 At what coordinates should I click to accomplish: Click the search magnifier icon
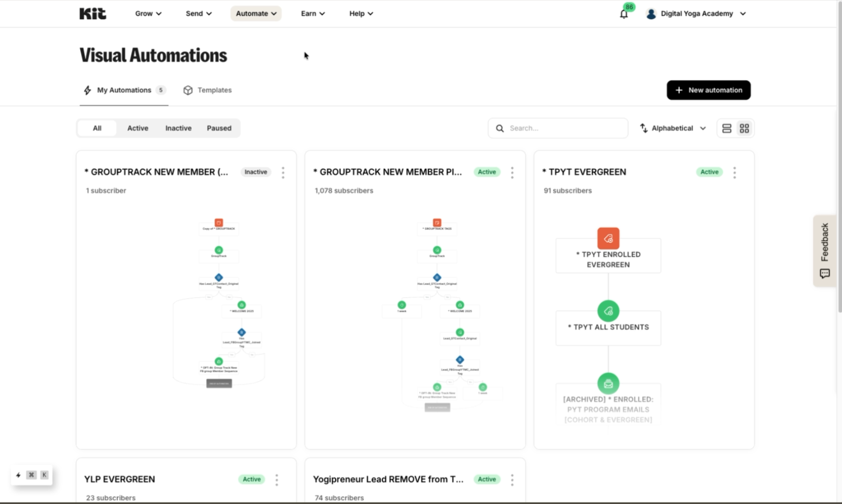click(500, 128)
